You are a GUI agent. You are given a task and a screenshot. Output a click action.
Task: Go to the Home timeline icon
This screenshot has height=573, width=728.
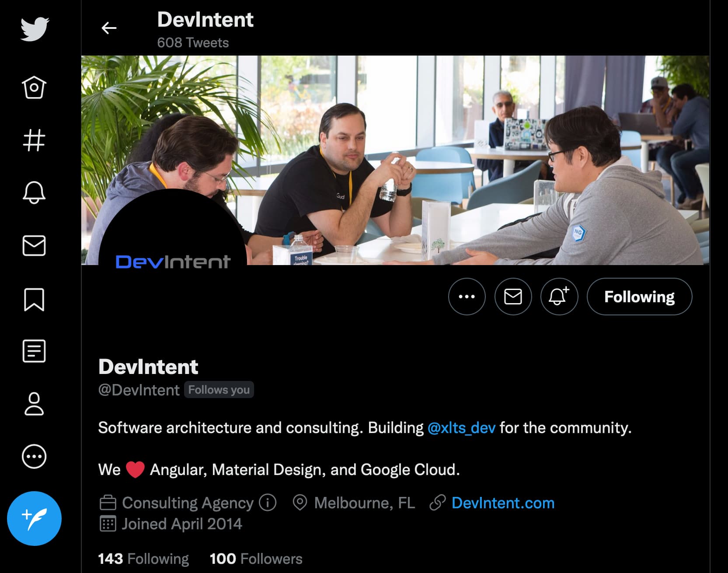click(34, 87)
